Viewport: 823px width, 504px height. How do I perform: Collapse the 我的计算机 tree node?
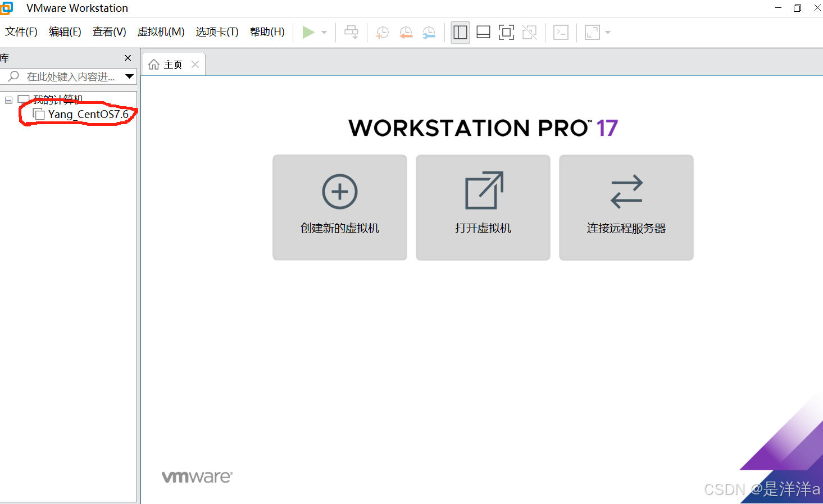(8, 100)
